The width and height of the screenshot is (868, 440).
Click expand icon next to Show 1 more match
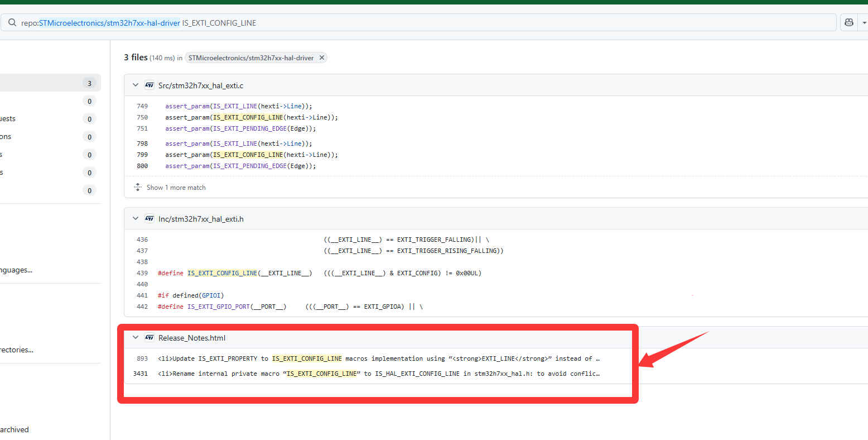(138, 188)
